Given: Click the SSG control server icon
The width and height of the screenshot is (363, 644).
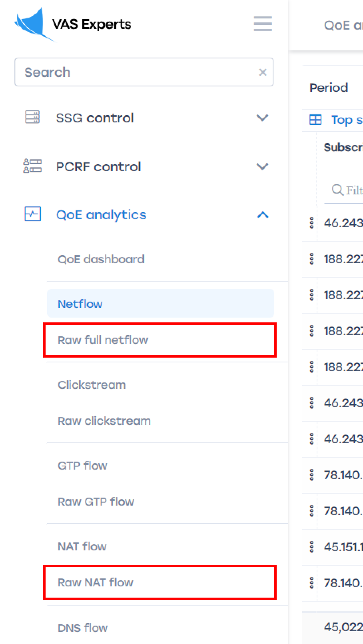Looking at the screenshot, I should click(x=32, y=118).
